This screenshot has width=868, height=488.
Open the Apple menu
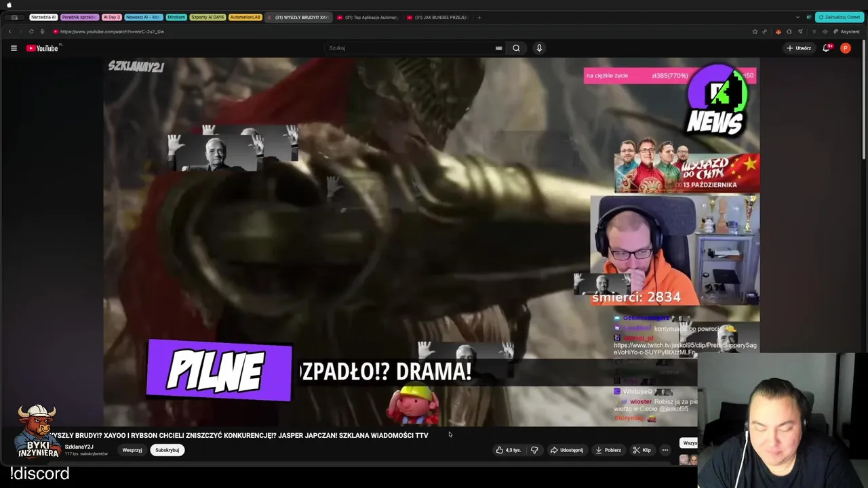tap(9, 5)
